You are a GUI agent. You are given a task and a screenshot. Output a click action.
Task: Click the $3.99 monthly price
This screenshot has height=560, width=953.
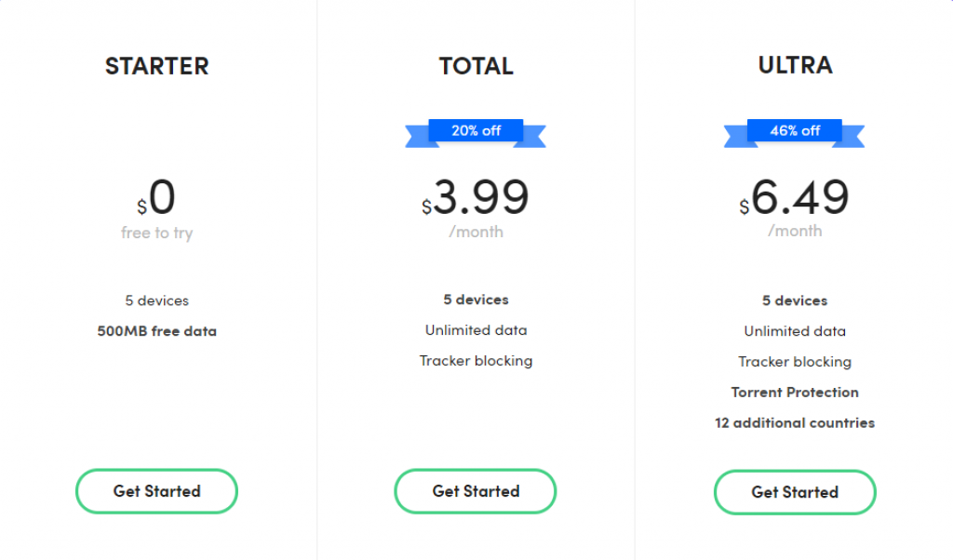point(476,197)
